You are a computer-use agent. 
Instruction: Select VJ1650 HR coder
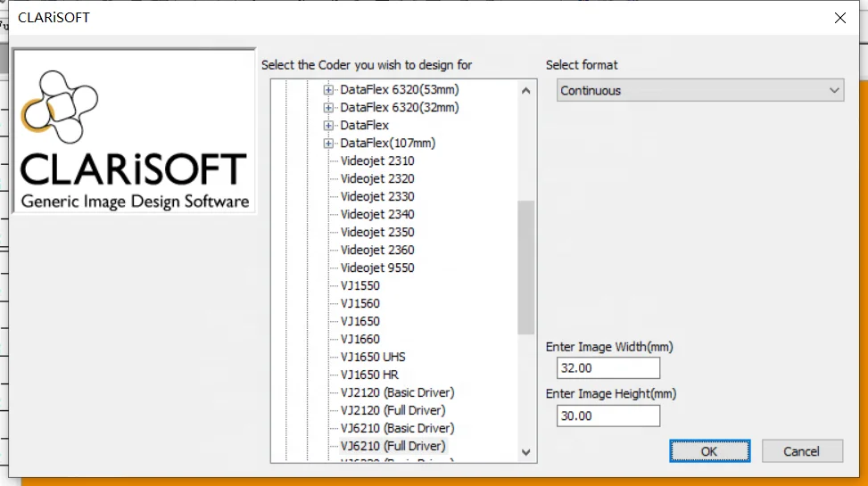coord(369,375)
